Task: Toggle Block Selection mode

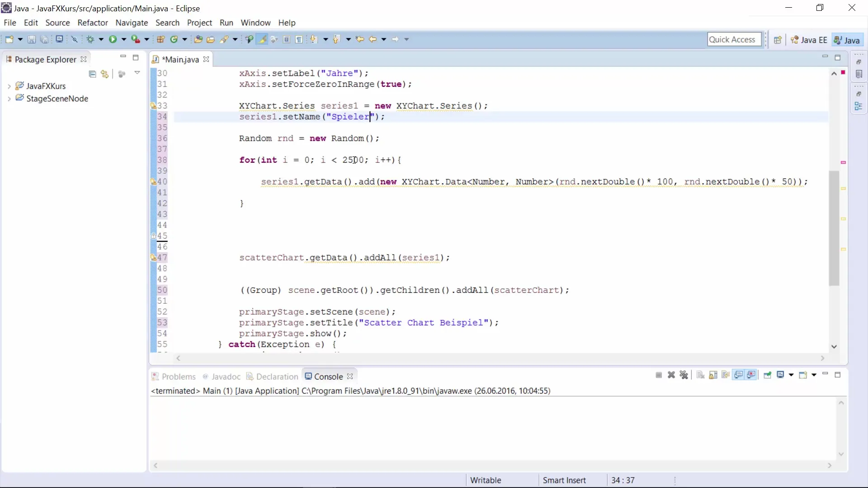Action: (x=287, y=39)
